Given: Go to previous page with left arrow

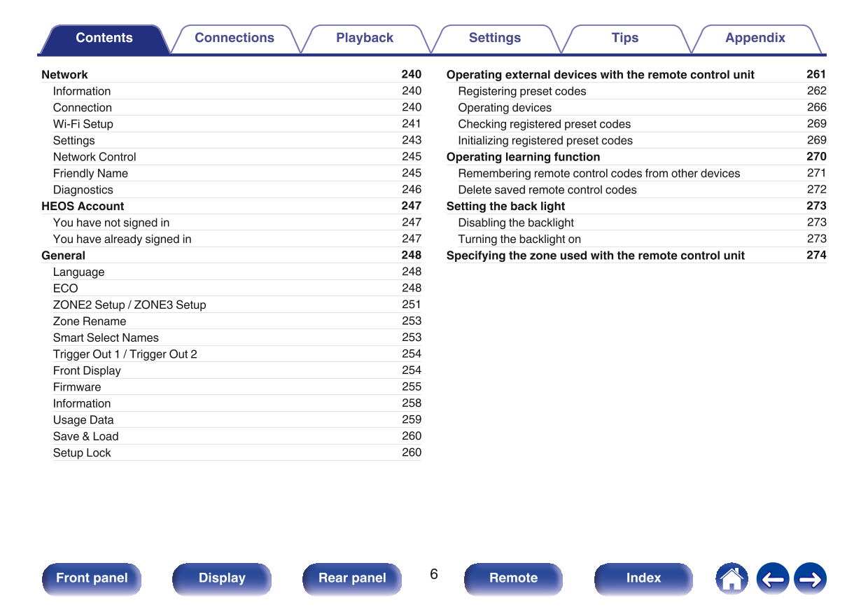Looking at the screenshot, I should click(772, 579).
